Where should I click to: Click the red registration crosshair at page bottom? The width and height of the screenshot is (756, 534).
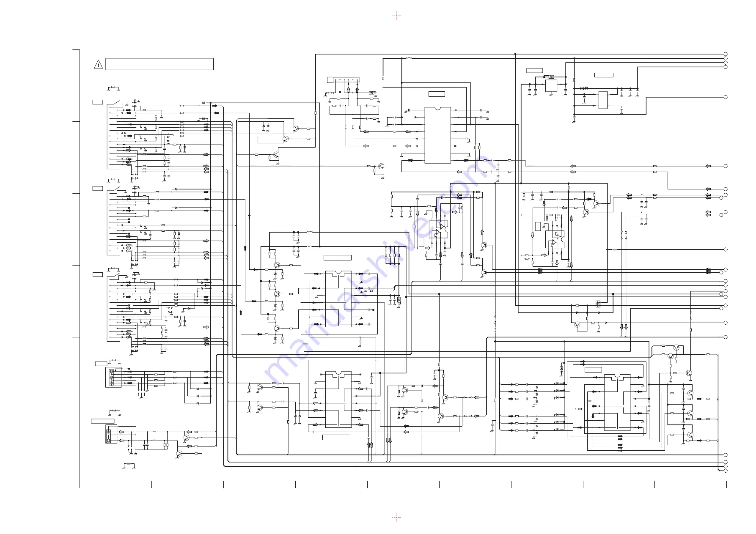[396, 518]
